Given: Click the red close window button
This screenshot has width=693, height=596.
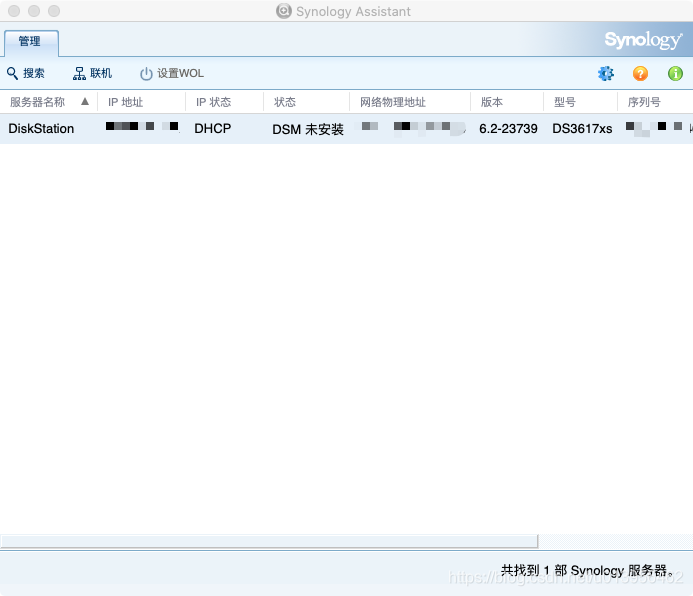Looking at the screenshot, I should (x=14, y=11).
